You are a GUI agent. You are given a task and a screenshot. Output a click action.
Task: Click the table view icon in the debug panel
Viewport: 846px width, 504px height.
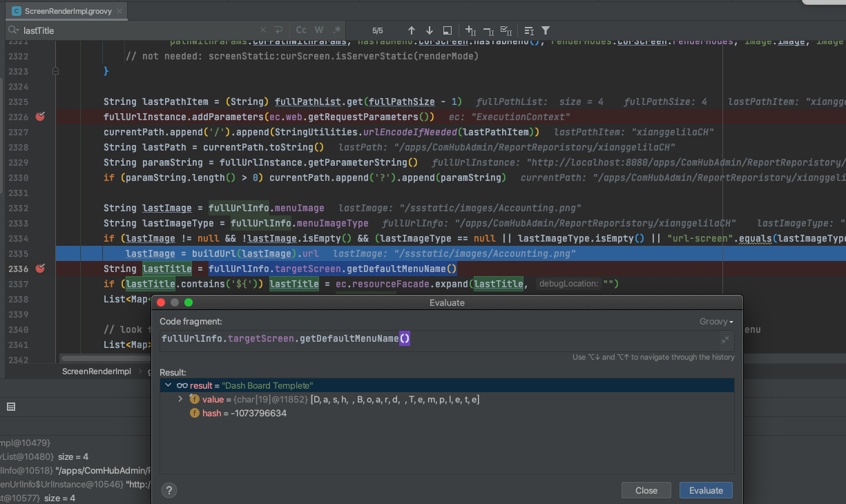coord(11,407)
